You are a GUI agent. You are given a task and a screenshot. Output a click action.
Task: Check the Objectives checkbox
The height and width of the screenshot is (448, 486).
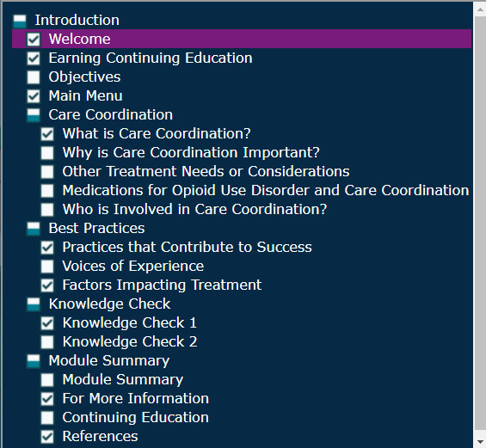tap(34, 77)
